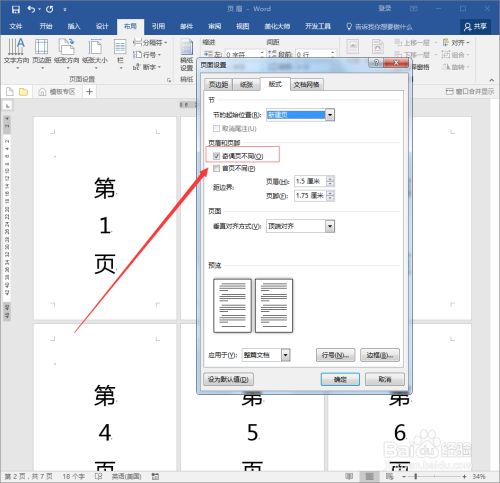Image resolution: width=500 pixels, height=483 pixels.
Task: Open the Hyphenation (断字) dropdown
Action: 147,67
